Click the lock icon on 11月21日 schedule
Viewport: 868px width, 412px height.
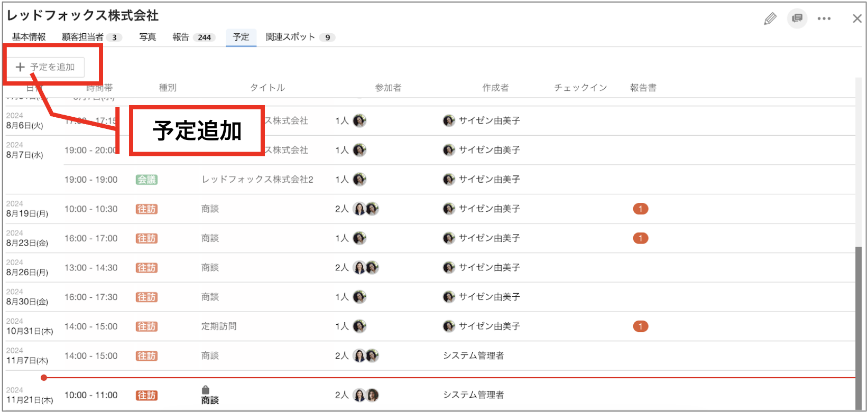tap(206, 390)
